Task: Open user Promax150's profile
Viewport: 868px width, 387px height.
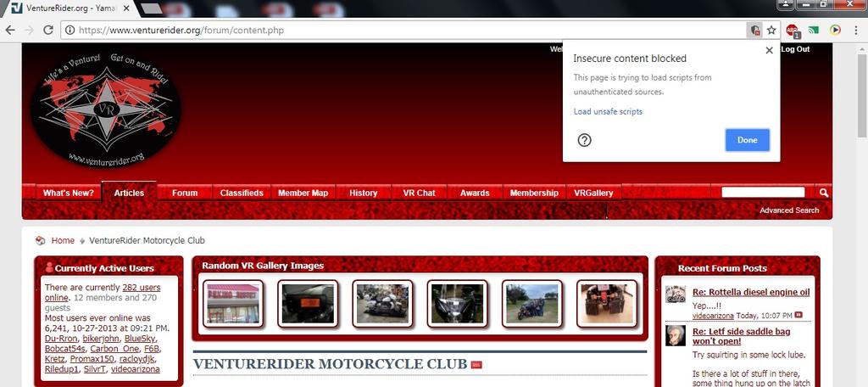Action: pyautogui.click(x=92, y=359)
